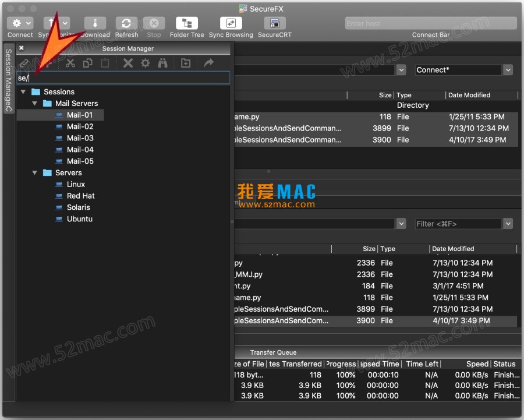Click the Speed column header in queue
The width and height of the screenshot is (524, 420).
click(x=477, y=364)
